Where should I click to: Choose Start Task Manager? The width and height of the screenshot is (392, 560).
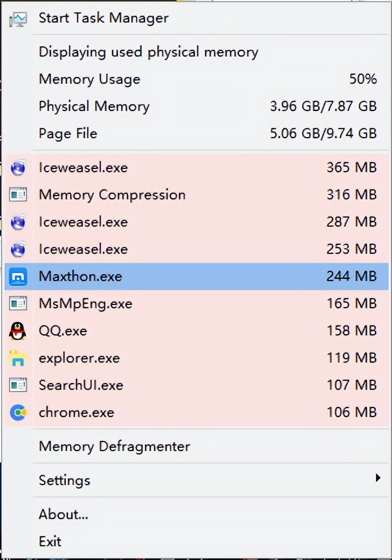[104, 18]
